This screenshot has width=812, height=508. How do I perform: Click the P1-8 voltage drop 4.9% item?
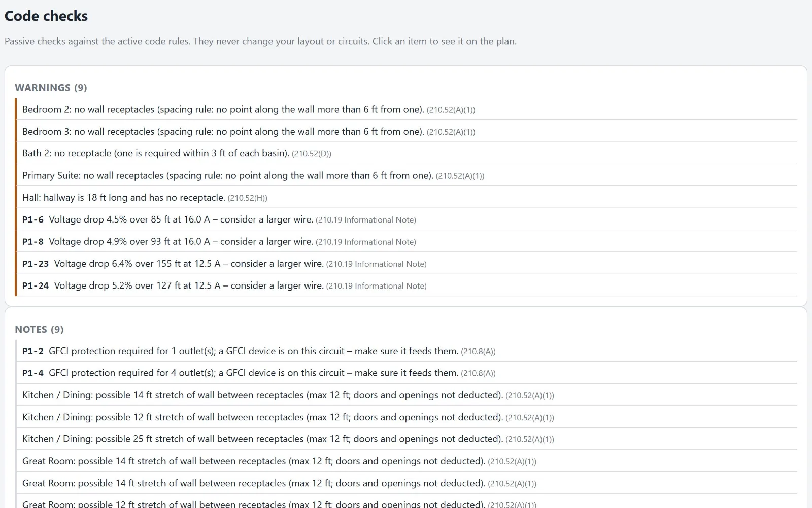coord(406,241)
